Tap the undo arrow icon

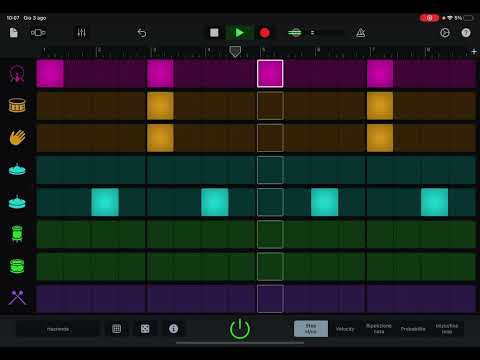point(142,33)
